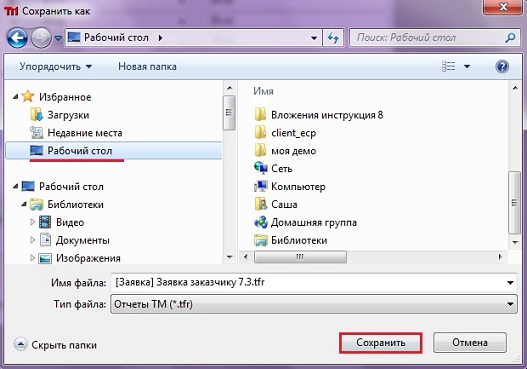The height and width of the screenshot is (369, 527).
Task: Select Загрузки in favorites
Action: [68, 115]
